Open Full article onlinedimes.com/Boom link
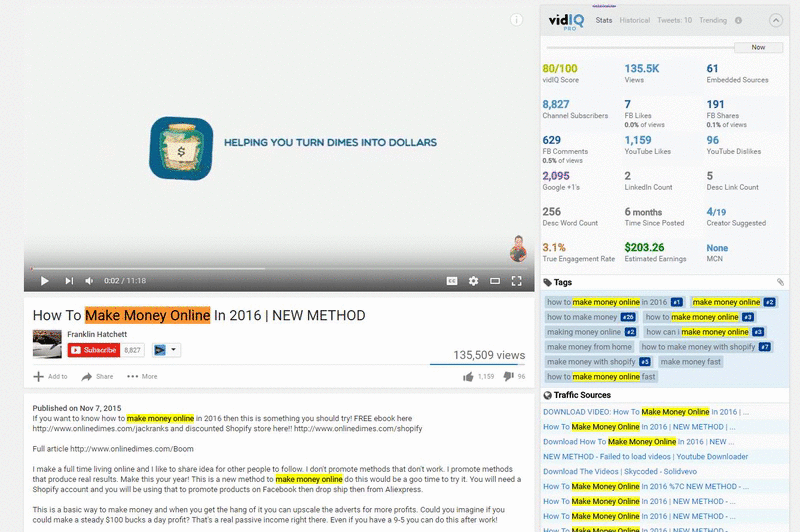The image size is (800, 532). pyautogui.click(x=132, y=449)
